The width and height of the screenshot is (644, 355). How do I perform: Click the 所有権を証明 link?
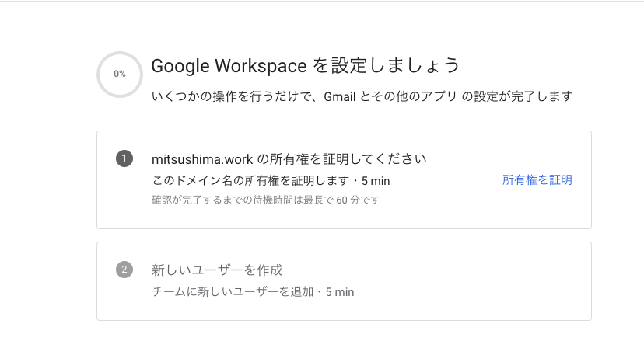tap(537, 180)
